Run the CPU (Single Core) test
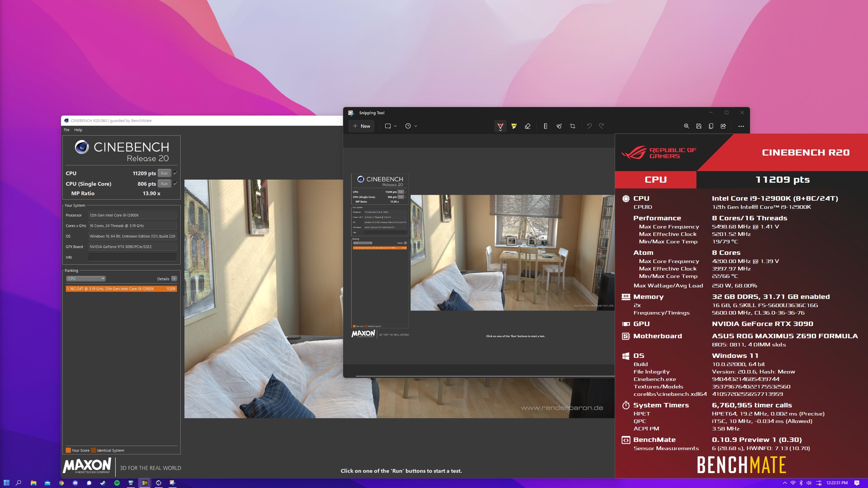Screen dimensions: 868x488 click(x=164, y=184)
